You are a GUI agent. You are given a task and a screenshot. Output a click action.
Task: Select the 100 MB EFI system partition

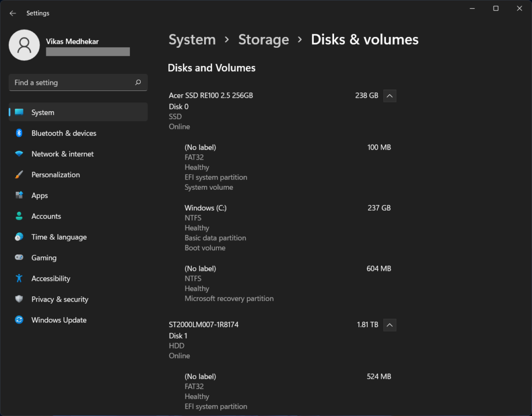(288, 167)
